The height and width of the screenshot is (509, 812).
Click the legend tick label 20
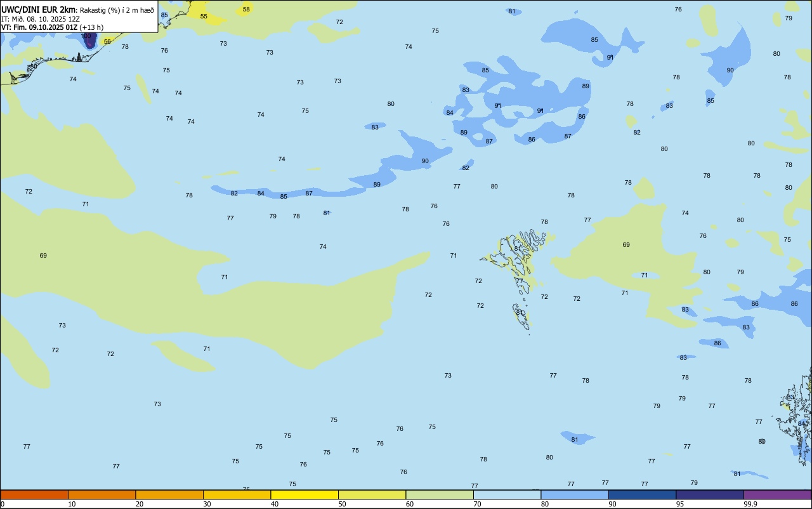tap(140, 504)
